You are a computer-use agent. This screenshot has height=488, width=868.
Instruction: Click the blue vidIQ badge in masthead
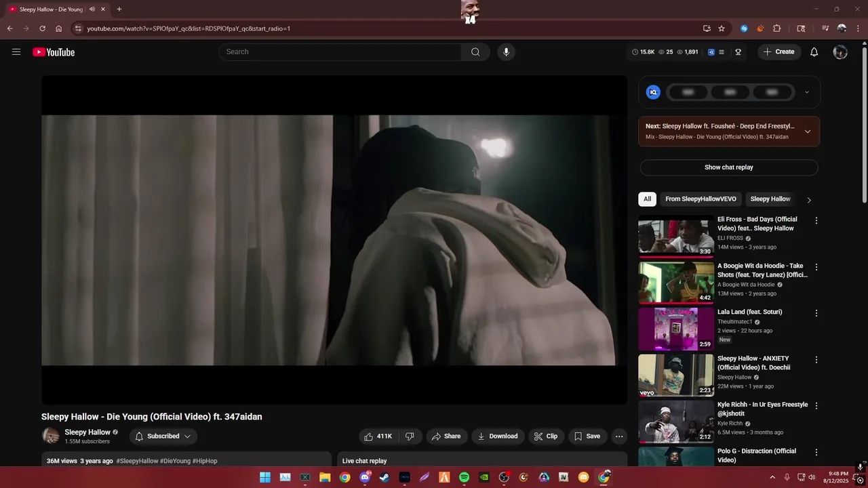coord(711,52)
